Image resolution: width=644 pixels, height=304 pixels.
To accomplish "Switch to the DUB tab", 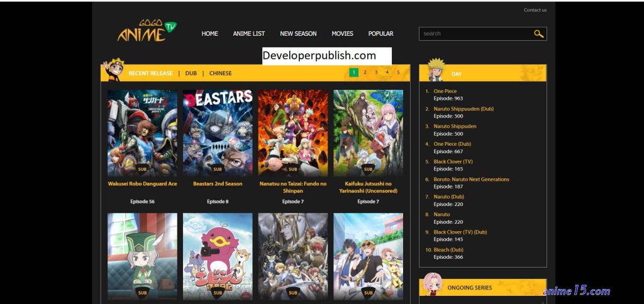I will pyautogui.click(x=191, y=73).
